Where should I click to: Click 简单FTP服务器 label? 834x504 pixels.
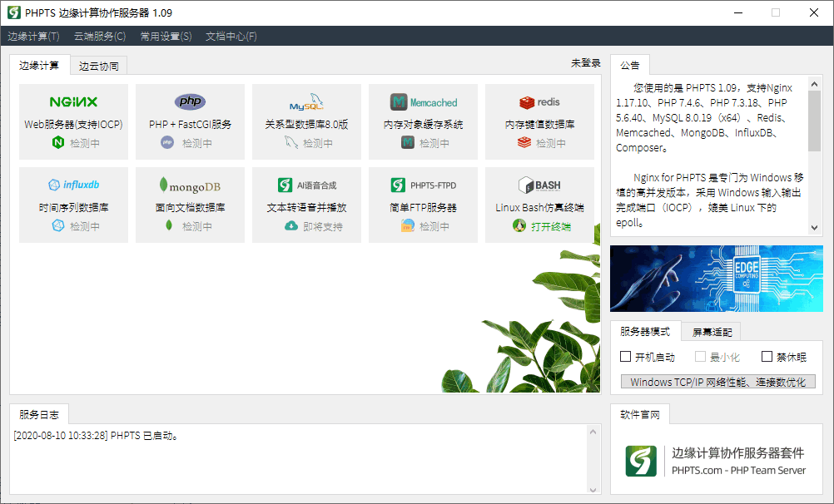(x=424, y=207)
